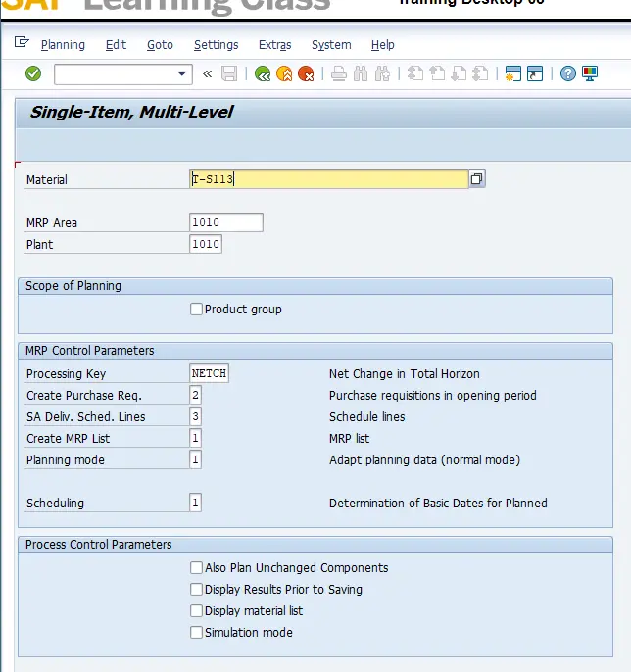Click the Save disk icon
Screen dimensions: 631x672
229,73
